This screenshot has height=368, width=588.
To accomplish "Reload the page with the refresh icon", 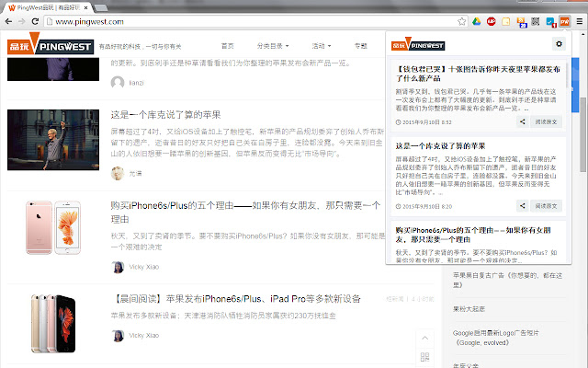I will pos(35,21).
